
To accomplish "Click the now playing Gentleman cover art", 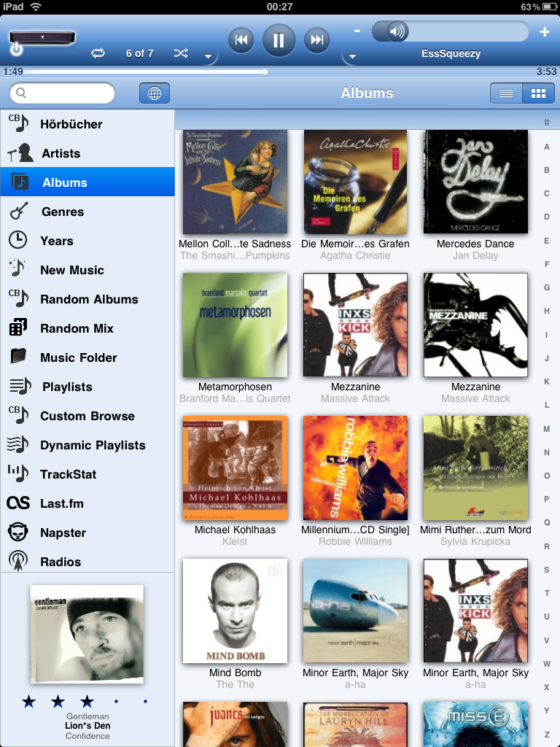I will 87,634.
